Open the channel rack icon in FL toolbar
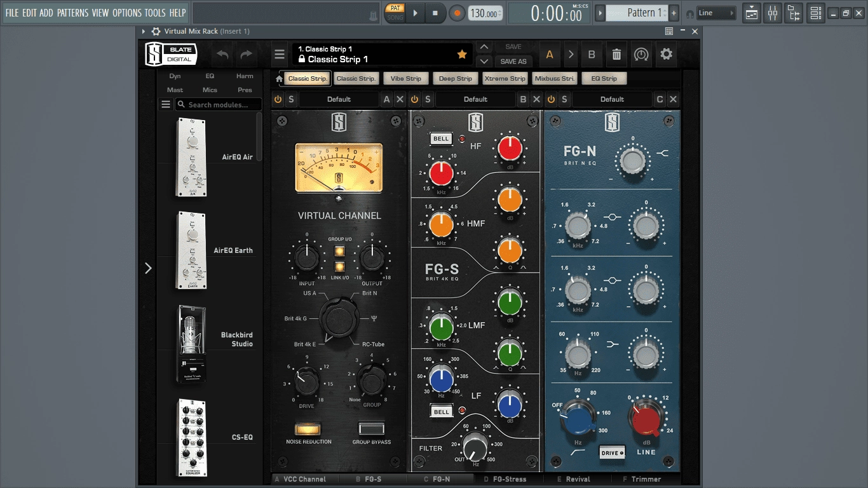Screen dimensions: 868x488 pyautogui.click(x=816, y=13)
